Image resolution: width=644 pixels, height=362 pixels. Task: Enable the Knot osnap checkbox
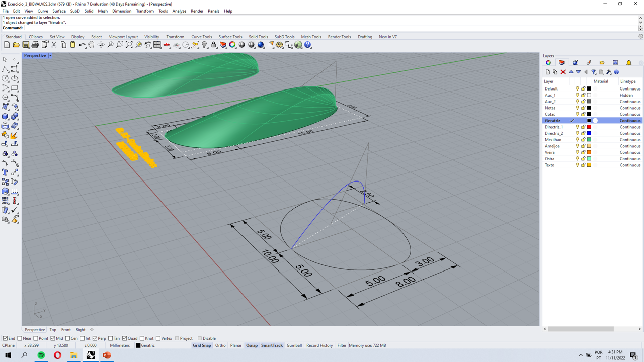click(x=142, y=338)
